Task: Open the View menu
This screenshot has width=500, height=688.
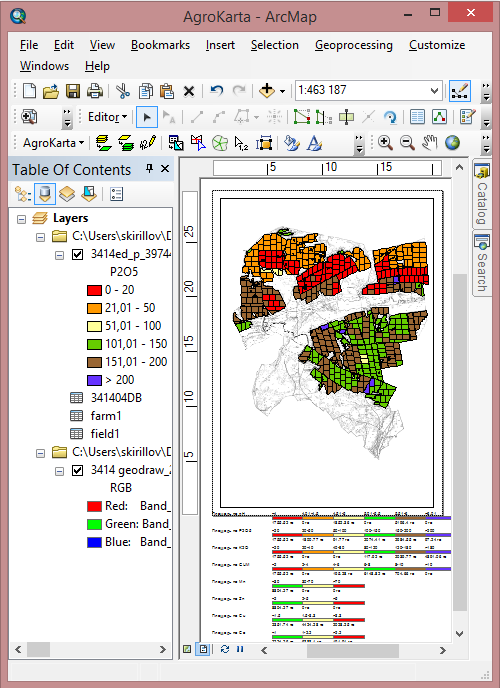Action: (x=102, y=45)
